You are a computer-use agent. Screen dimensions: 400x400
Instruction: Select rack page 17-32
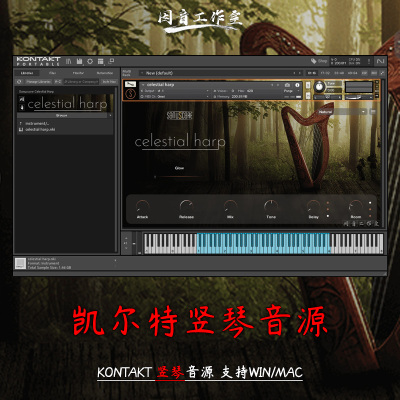[x=325, y=73]
